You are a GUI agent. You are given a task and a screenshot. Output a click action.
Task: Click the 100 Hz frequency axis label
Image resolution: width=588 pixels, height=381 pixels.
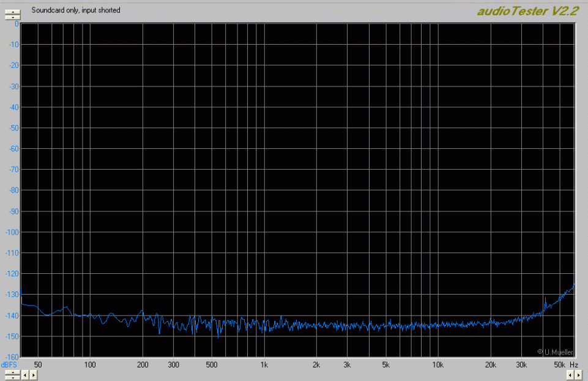90,365
